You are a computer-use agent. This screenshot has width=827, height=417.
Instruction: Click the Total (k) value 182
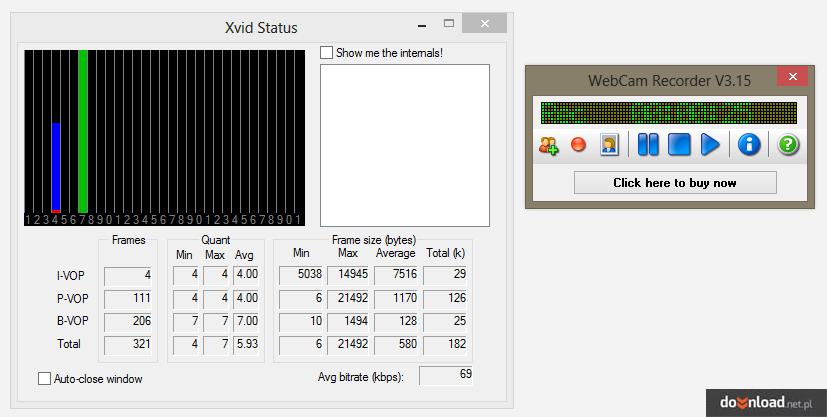click(445, 345)
